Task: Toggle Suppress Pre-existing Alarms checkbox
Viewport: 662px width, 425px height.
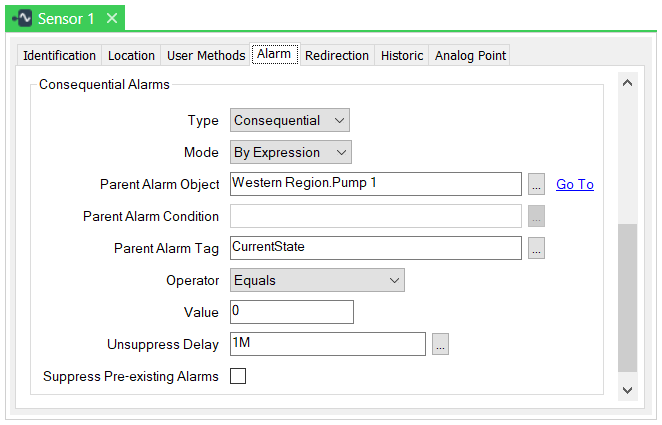Action: tap(238, 377)
